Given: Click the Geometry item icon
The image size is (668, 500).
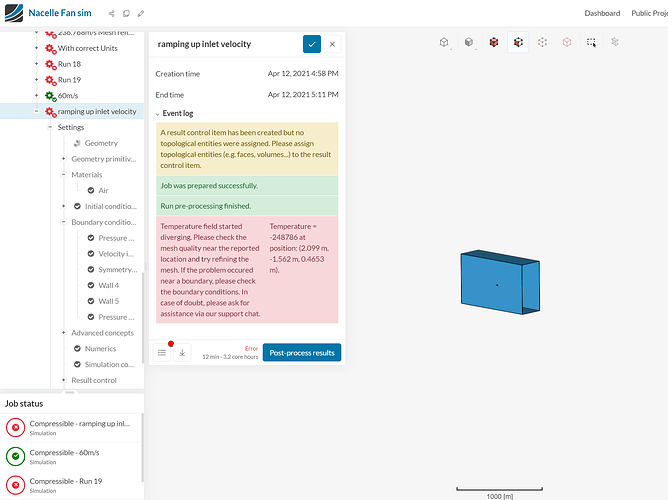Looking at the screenshot, I should coord(77,143).
